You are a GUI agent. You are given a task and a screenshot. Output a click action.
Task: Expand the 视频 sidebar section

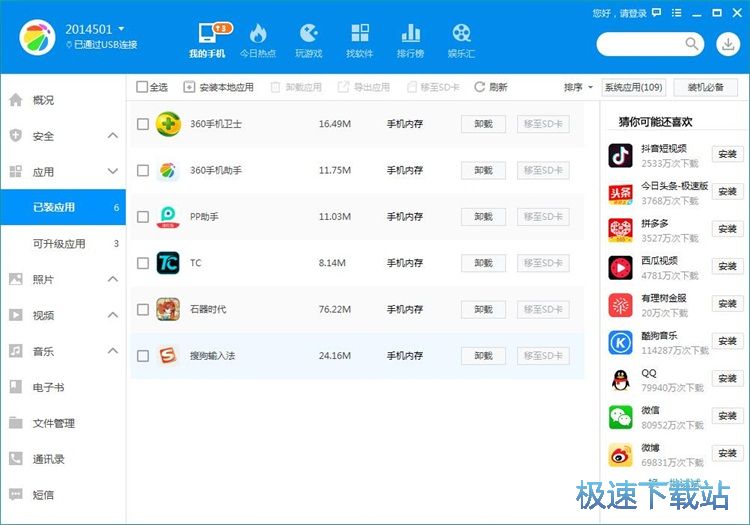click(x=113, y=315)
